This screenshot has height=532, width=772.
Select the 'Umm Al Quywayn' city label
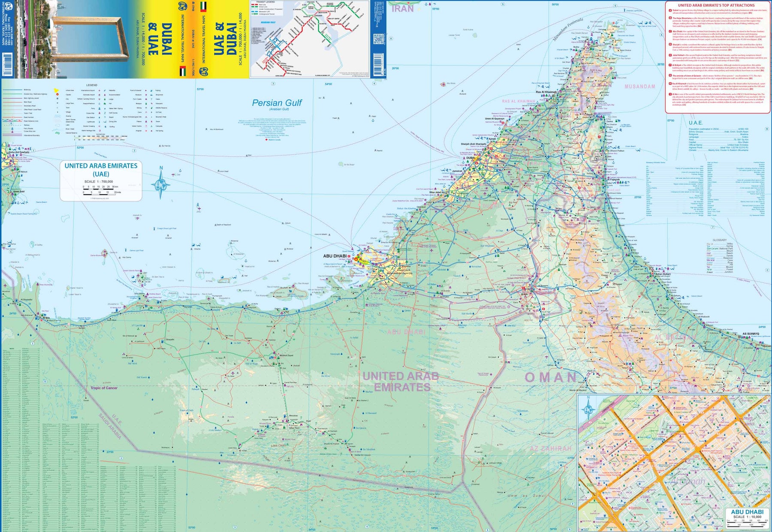pos(495,119)
